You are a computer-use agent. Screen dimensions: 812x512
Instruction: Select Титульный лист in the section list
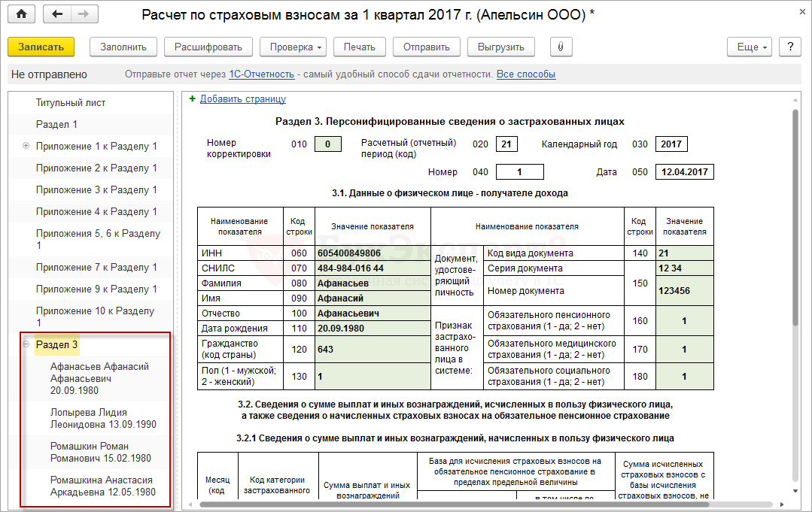[x=71, y=102]
